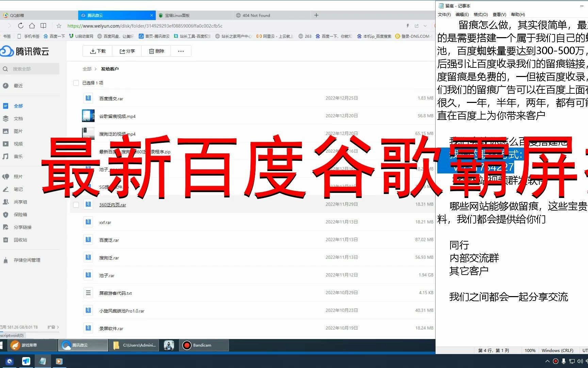Image resolution: width=588 pixels, height=368 pixels.
Task: Open 谷歌留痕视频.mp4 thumbnail
Action: click(88, 116)
